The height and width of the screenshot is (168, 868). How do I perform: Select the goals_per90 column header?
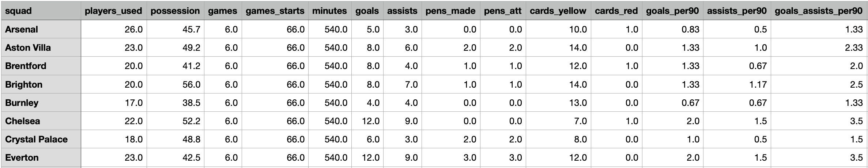point(673,11)
